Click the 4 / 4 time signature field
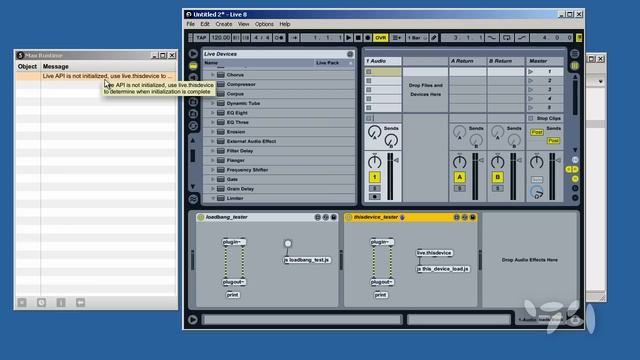 (262, 38)
